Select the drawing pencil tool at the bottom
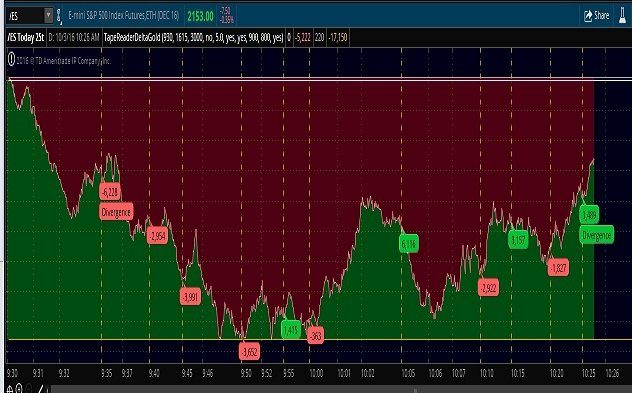The width and height of the screenshot is (632, 393). coord(40,389)
